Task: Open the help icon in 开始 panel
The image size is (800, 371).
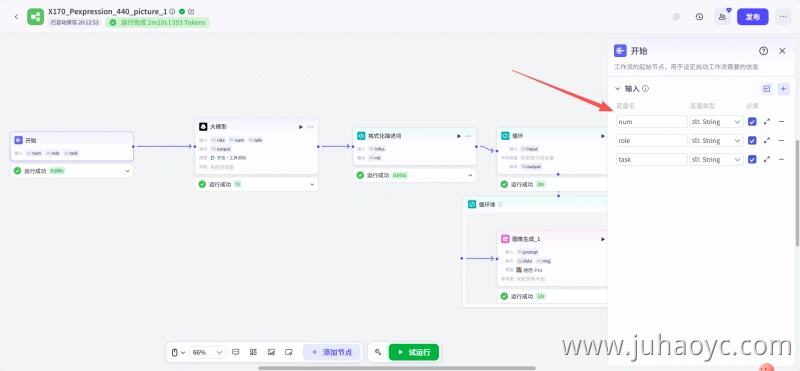Action: tap(763, 51)
